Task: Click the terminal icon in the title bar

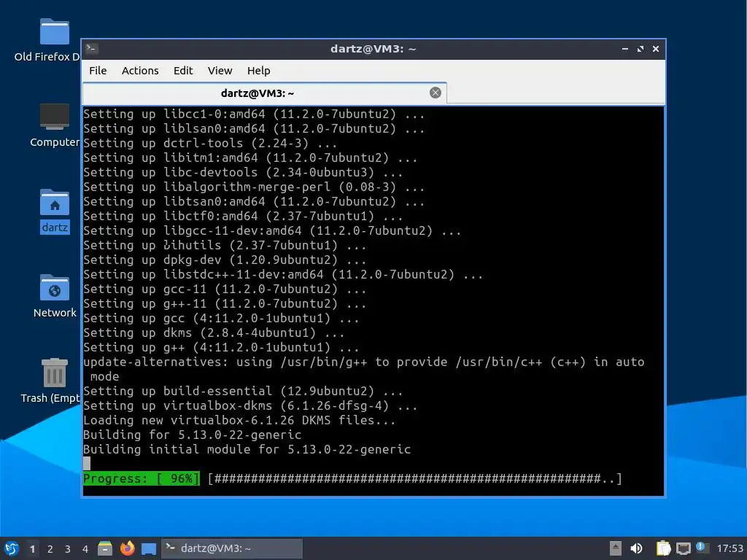Action: [x=92, y=49]
